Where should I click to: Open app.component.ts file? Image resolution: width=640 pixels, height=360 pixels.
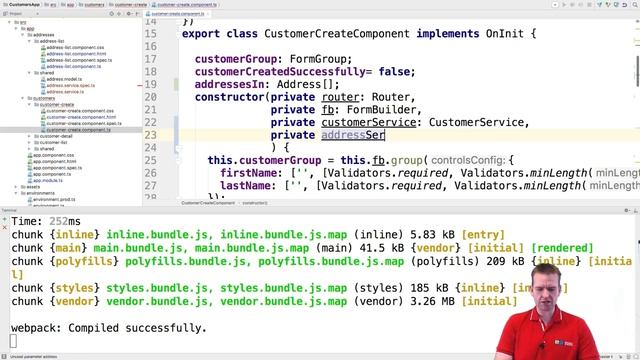pyautogui.click(x=51, y=174)
